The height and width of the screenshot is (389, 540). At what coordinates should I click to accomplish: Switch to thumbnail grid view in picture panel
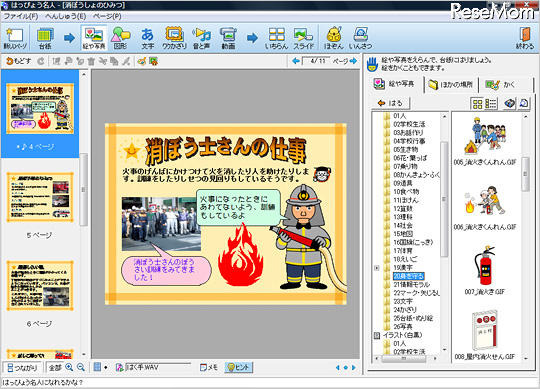478,103
